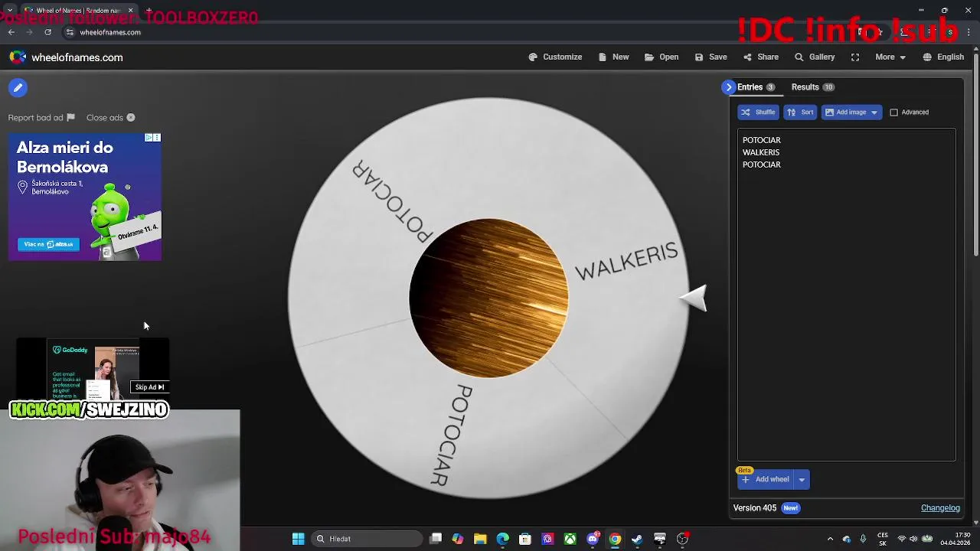This screenshot has width=980, height=551.
Task: Switch to the Results tab
Action: point(812,87)
